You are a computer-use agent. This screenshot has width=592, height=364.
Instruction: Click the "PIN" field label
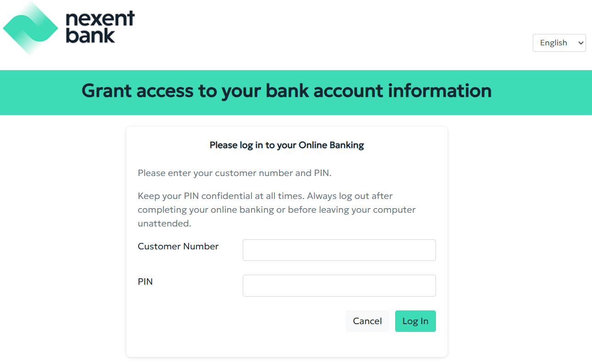(x=145, y=281)
